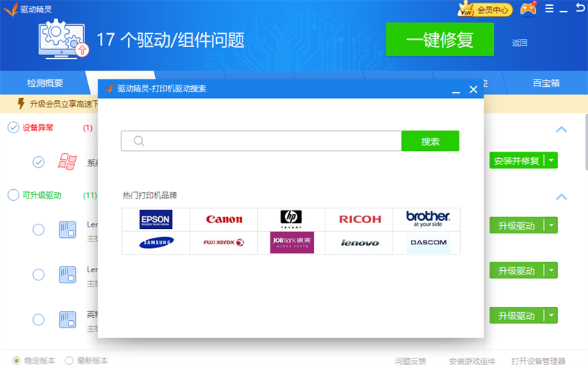Select the Samsung brand logo
588x368 pixels.
point(157,243)
